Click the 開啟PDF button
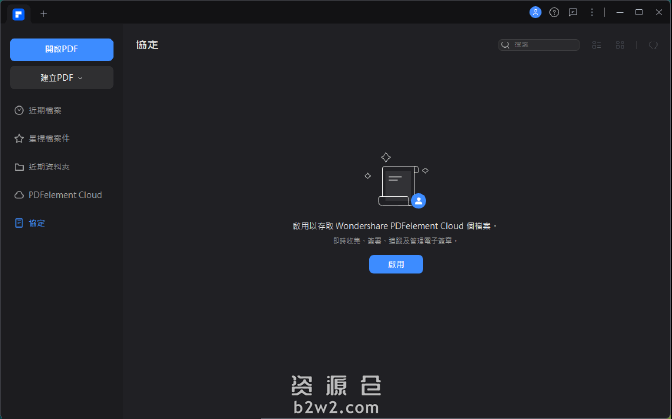Screen dimensions: 672x419 tap(61, 49)
